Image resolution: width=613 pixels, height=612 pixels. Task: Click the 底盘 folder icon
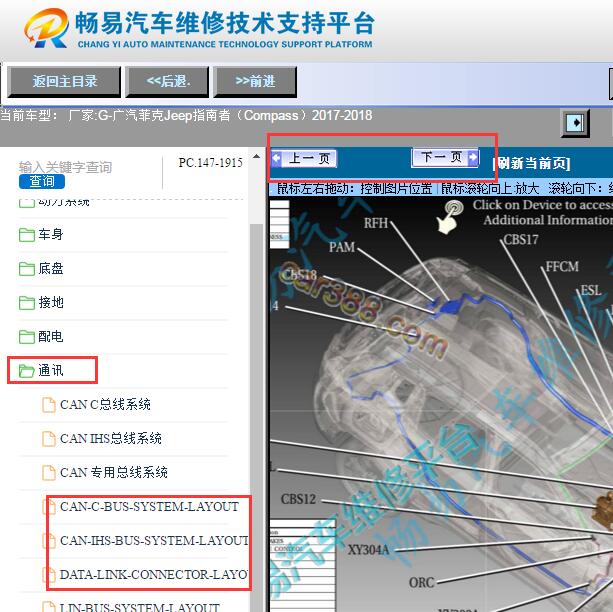[x=27, y=269]
